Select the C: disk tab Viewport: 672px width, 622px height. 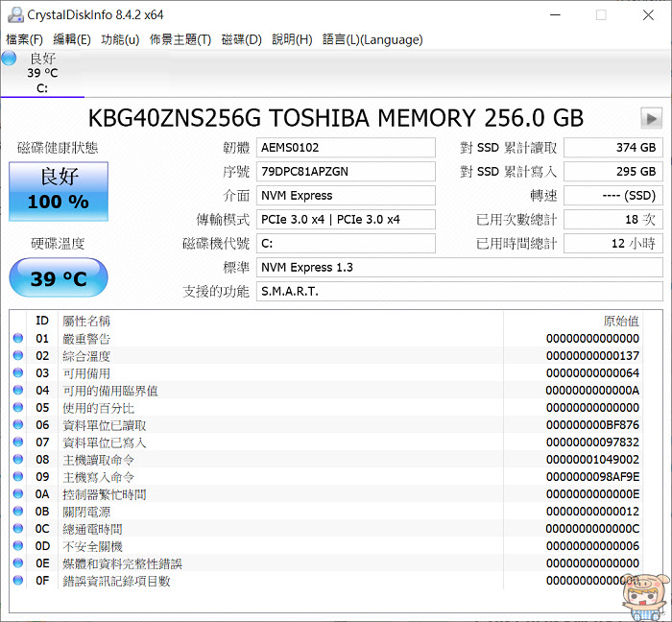42,73
